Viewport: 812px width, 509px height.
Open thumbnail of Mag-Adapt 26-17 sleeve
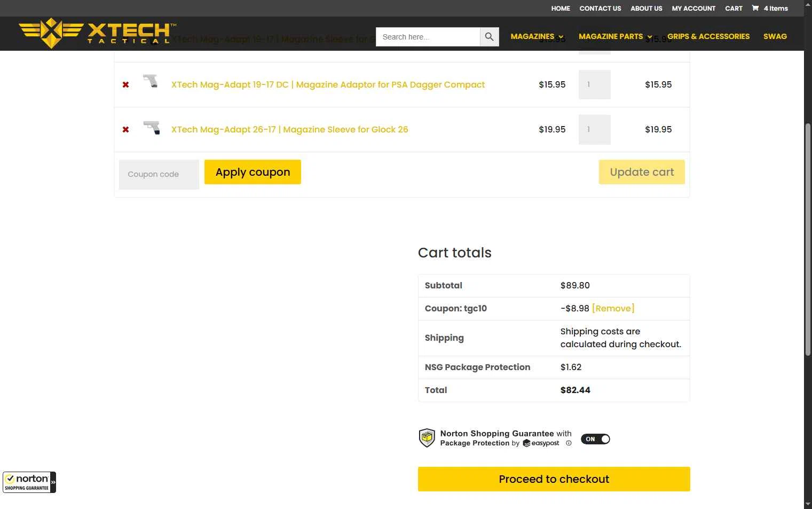click(x=151, y=127)
